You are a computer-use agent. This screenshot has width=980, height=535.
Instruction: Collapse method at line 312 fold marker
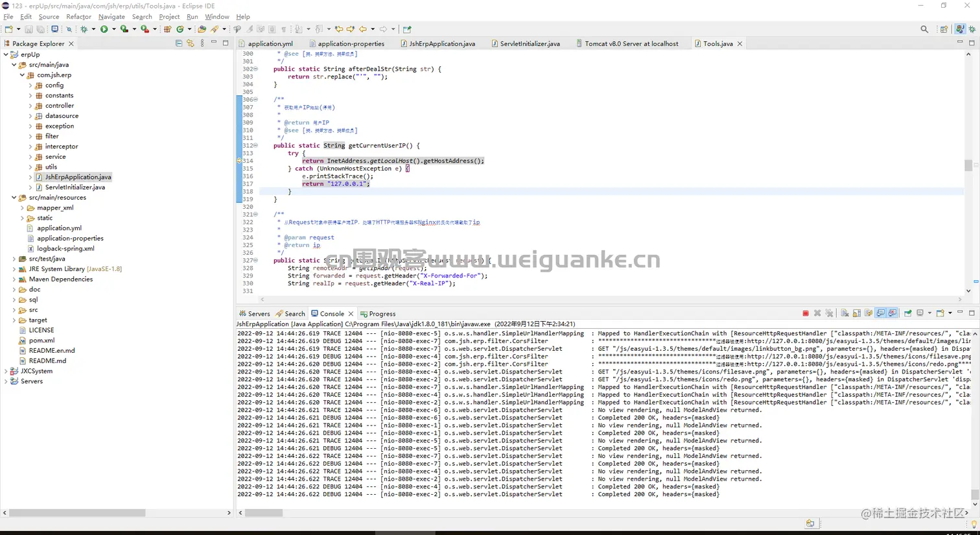coord(255,145)
